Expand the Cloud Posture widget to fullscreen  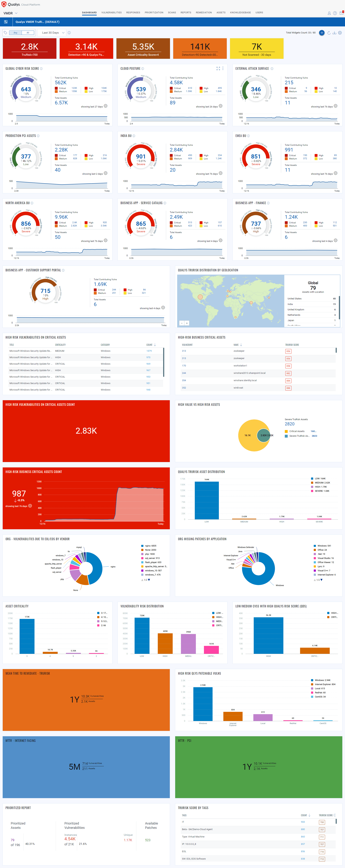(x=218, y=68)
